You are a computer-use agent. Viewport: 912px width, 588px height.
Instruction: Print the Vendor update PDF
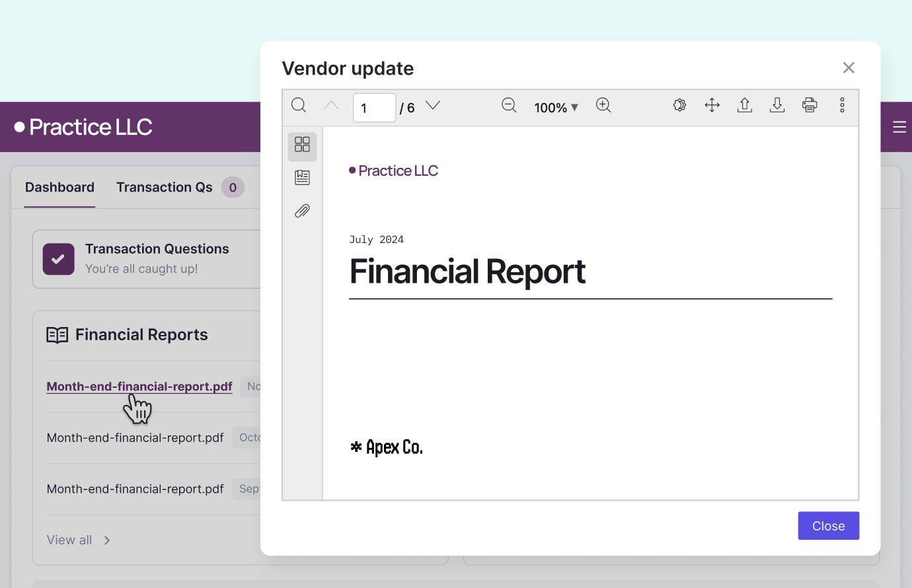810,105
